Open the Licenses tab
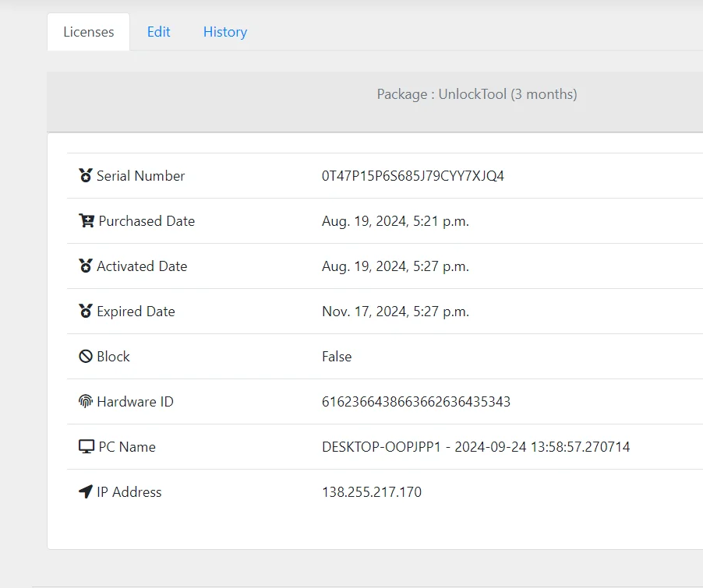The height and width of the screenshot is (588, 703). click(88, 32)
